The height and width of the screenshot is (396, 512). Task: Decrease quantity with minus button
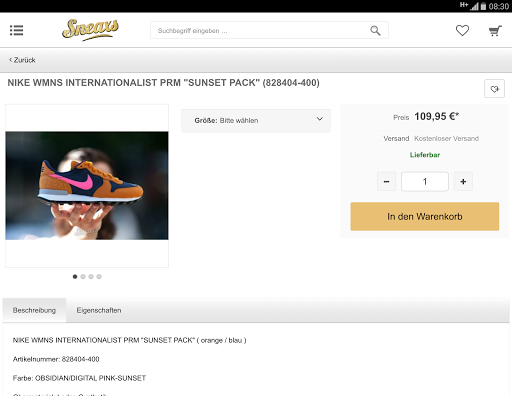tap(386, 182)
